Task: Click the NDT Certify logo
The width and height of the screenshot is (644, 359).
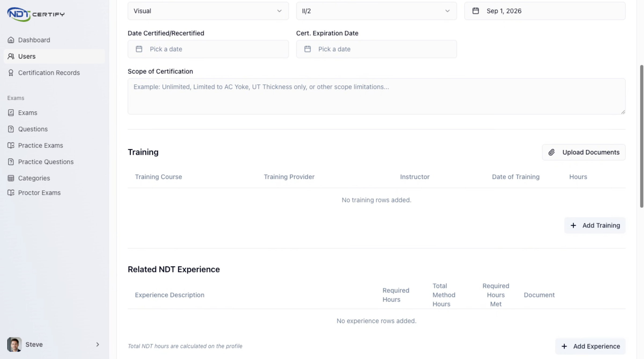Action: tap(36, 14)
